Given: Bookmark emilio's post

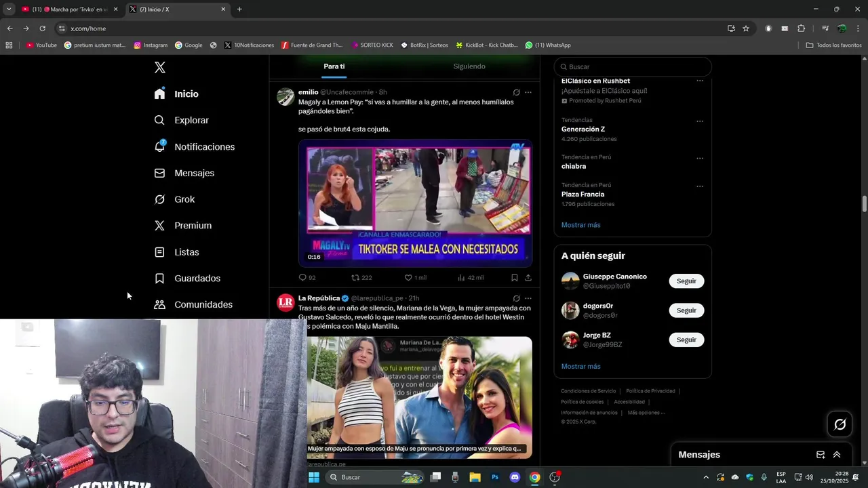Looking at the screenshot, I should click(x=515, y=277).
